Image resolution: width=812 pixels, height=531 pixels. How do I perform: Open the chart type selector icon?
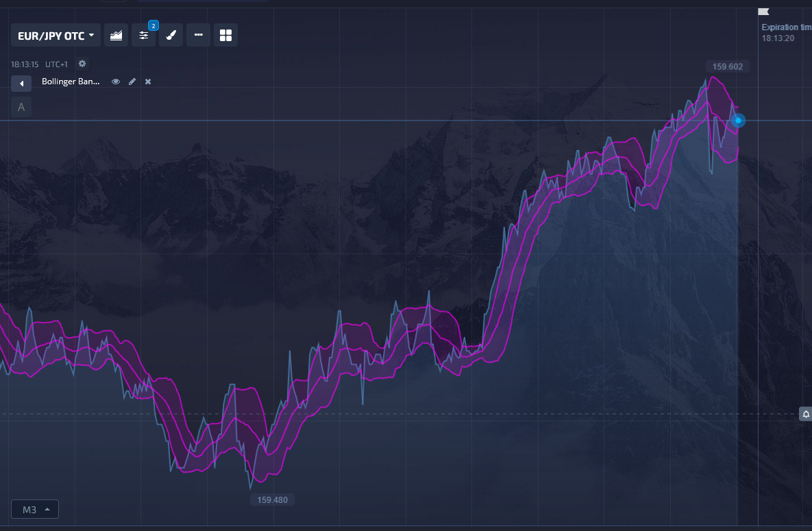coord(116,35)
